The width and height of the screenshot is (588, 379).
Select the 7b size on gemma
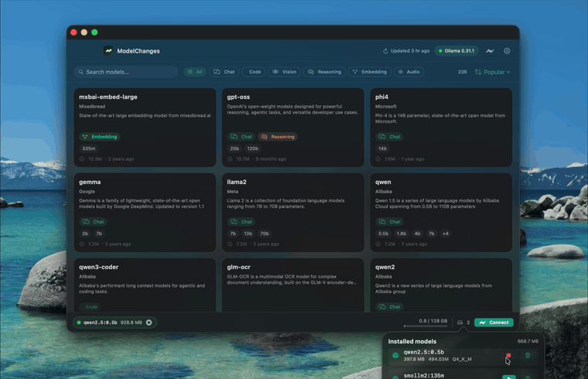98,234
